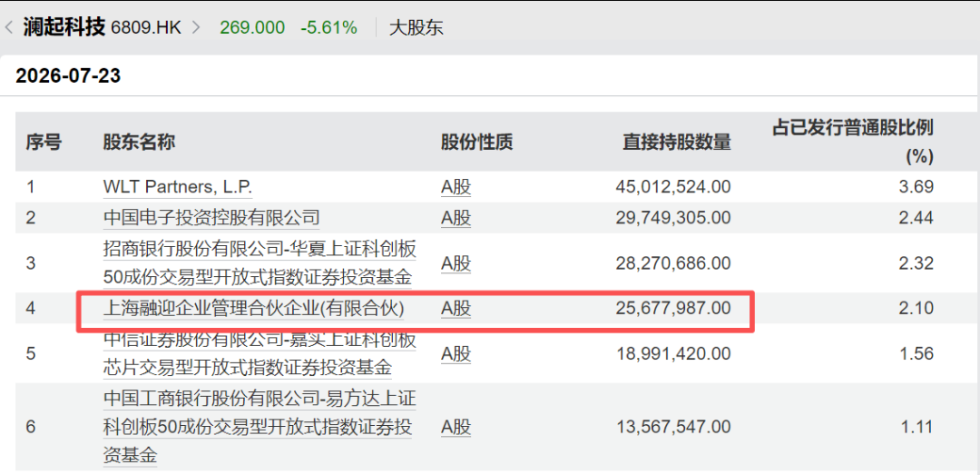Select holding value 18,991,420.00
This screenshot has width=980, height=475.
point(673,353)
